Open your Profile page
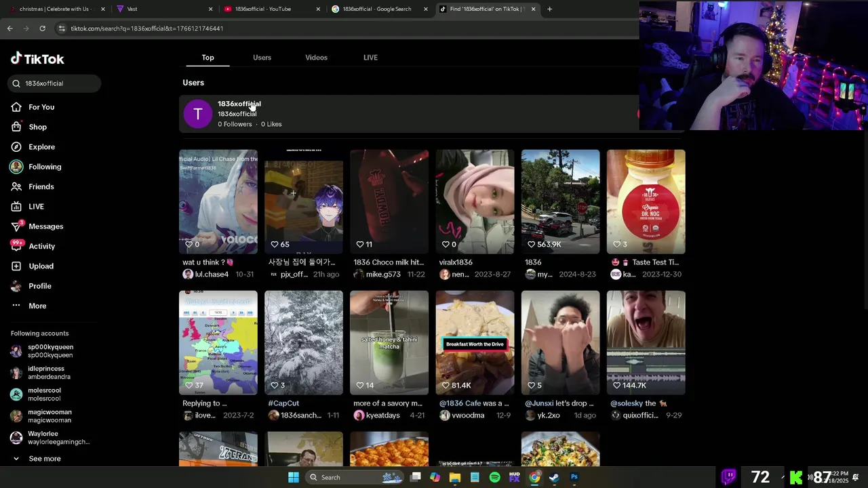This screenshot has width=868, height=488. pos(39,286)
